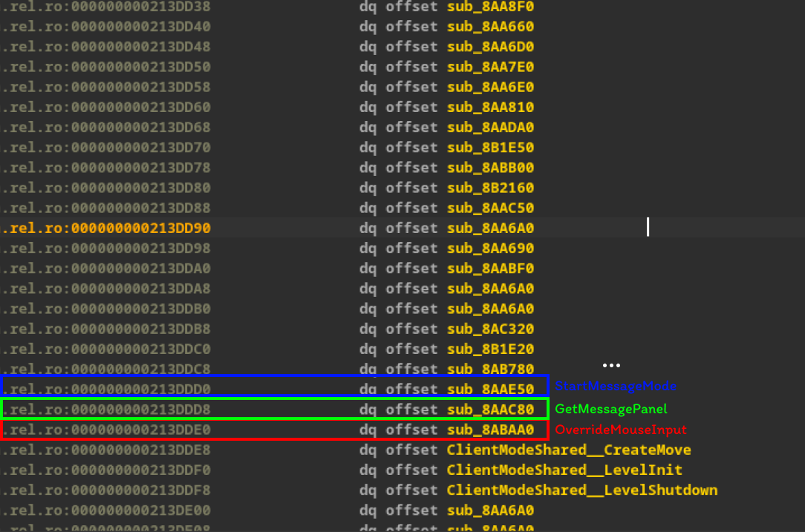The width and height of the screenshot is (805, 532).
Task: Click the blue StartMessageMode annotation label
Action: 616,387
